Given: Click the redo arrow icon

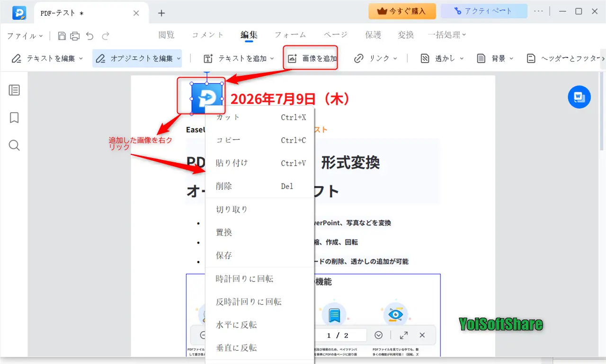Looking at the screenshot, I should (x=106, y=36).
